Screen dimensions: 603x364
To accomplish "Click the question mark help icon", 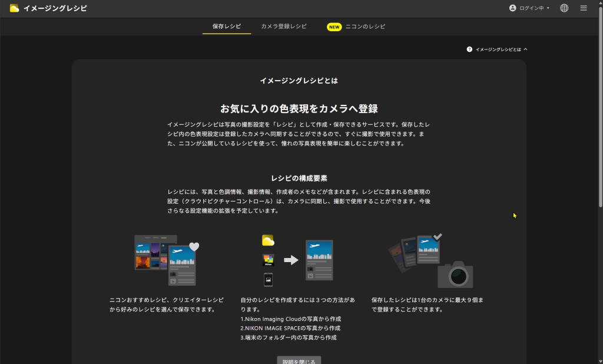I will (x=469, y=49).
